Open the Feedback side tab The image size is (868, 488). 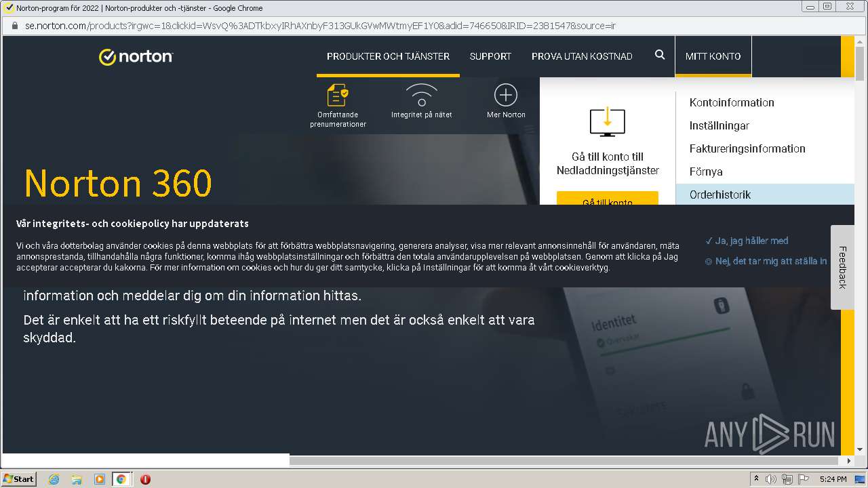pos(842,267)
